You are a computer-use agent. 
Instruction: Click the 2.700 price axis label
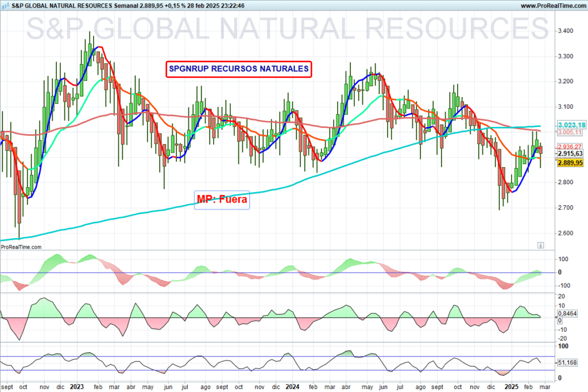[566, 208]
